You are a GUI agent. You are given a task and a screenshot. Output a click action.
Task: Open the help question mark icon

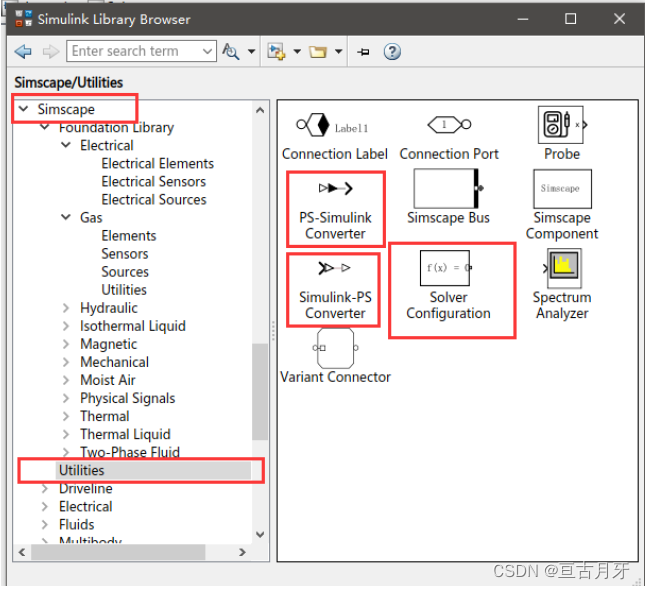pyautogui.click(x=392, y=51)
